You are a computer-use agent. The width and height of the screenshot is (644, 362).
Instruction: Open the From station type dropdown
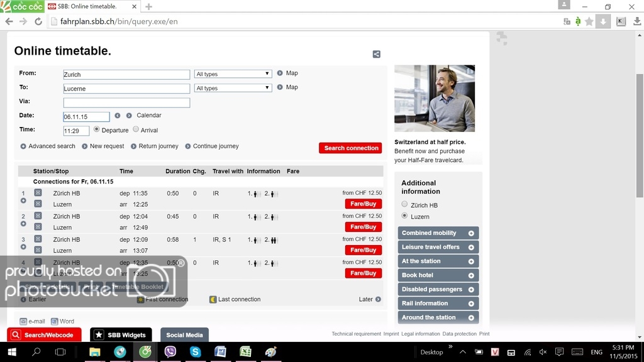coord(233,74)
